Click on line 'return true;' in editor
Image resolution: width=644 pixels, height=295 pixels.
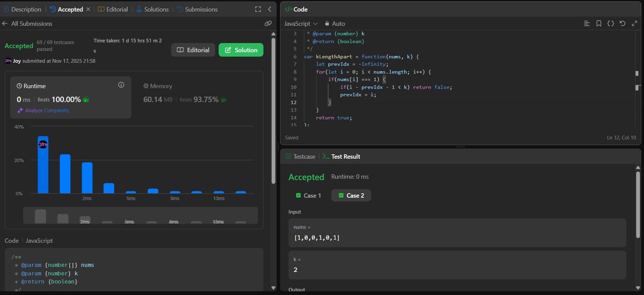[x=334, y=117]
